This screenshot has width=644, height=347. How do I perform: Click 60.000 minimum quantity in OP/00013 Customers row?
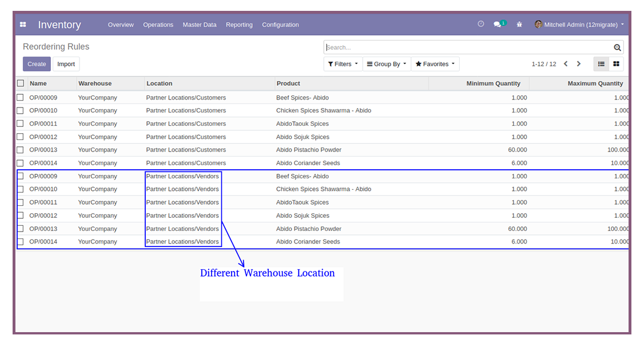coord(518,150)
